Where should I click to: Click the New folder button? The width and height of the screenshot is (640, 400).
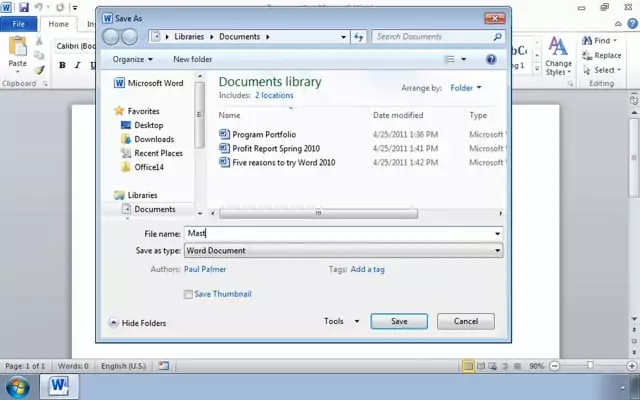pos(193,60)
